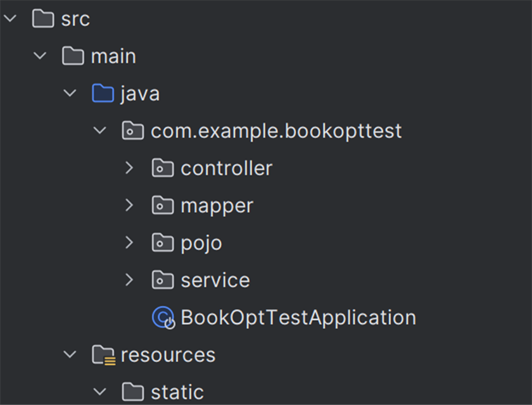532x405 pixels.
Task: Click the resources folder icon
Action: point(103,355)
